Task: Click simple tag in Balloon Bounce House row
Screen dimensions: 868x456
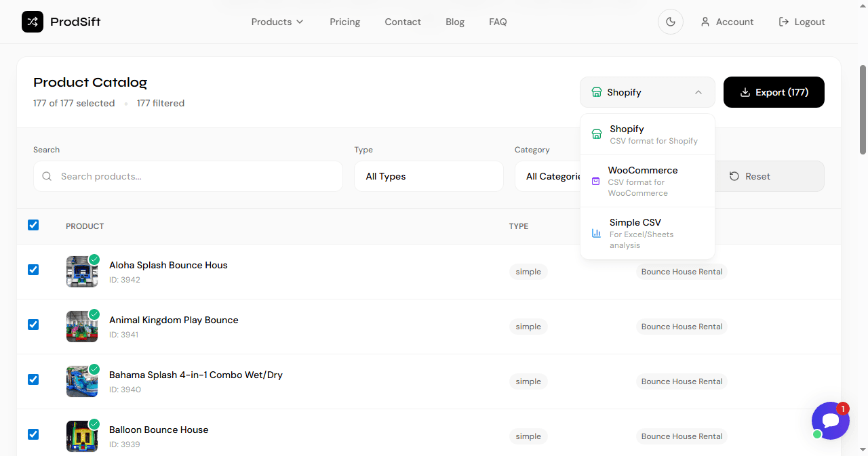Action: [528, 436]
